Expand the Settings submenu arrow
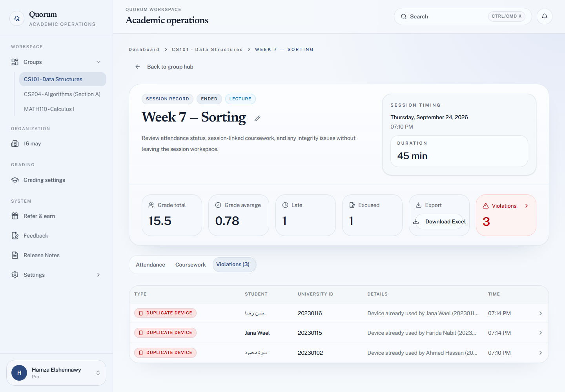565x392 pixels. coord(98,275)
